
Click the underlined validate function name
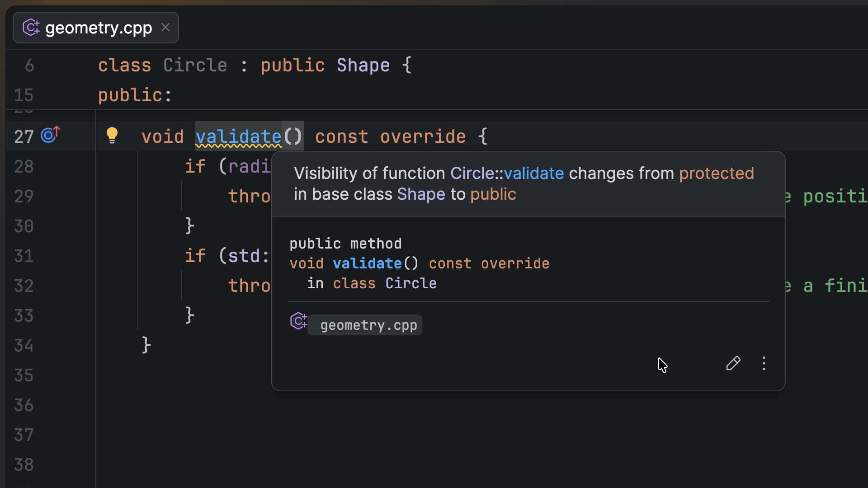[238, 136]
